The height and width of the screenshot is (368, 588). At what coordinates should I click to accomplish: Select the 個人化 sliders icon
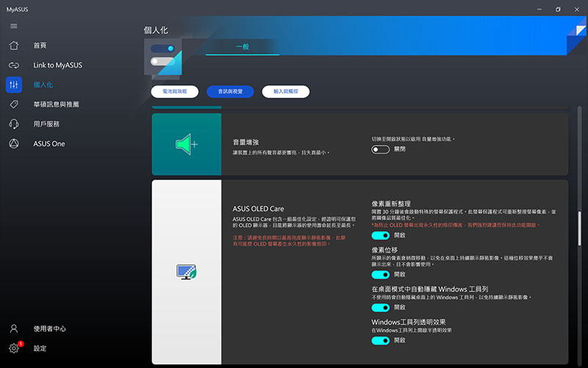(14, 85)
